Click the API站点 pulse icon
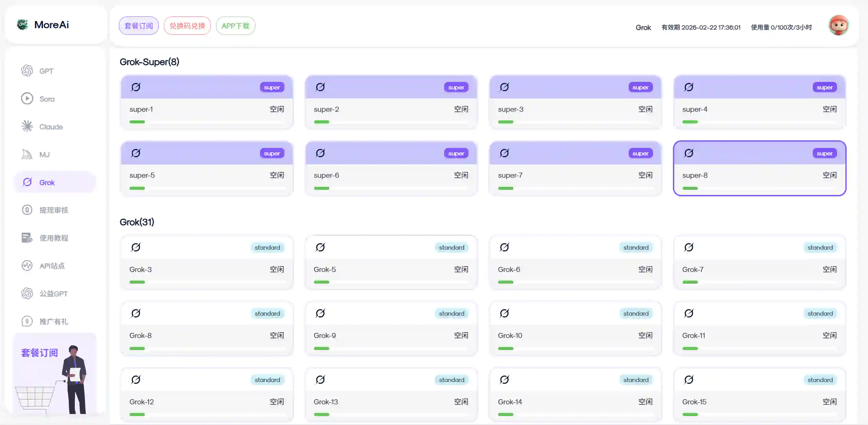 tap(27, 265)
